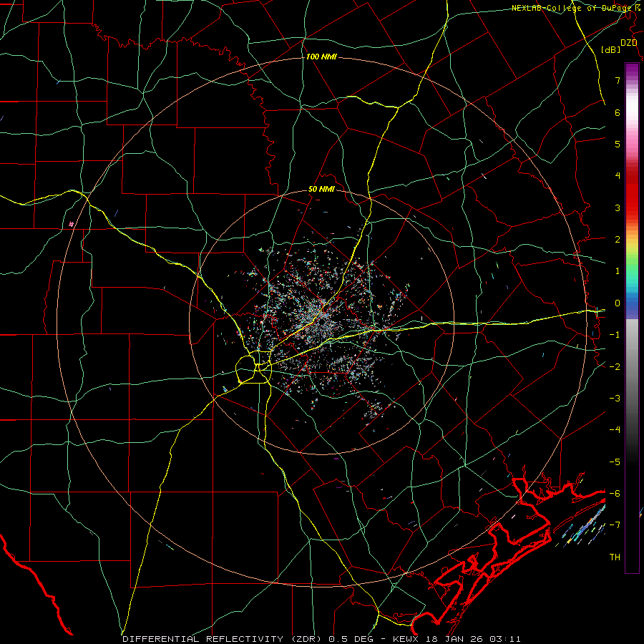The height and width of the screenshot is (644, 644).
Task: Click the "-6" value on the scale
Action: (x=615, y=494)
